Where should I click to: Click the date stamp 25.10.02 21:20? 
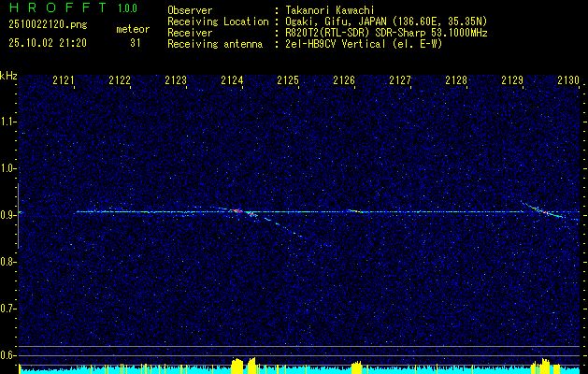(x=48, y=43)
